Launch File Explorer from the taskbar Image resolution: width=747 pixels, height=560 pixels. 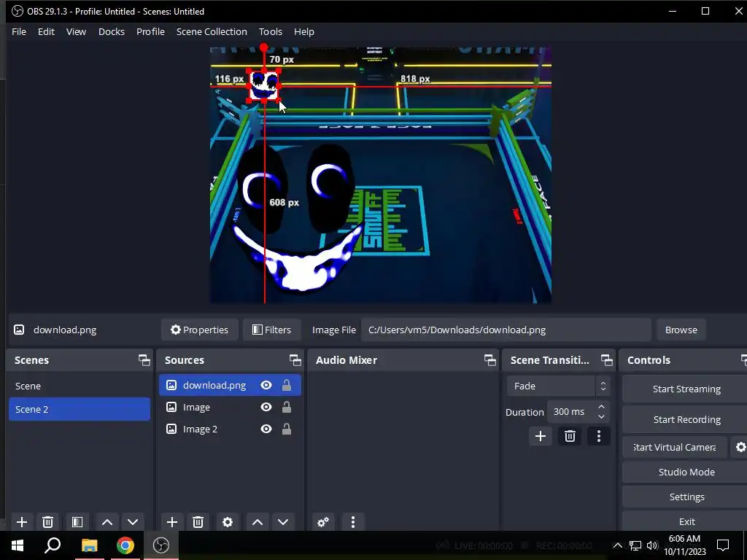[x=89, y=545]
